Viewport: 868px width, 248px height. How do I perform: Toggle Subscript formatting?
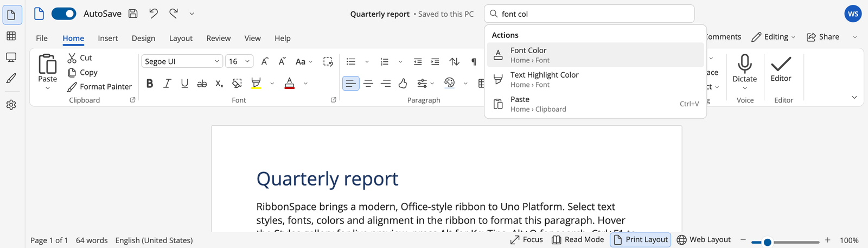(219, 83)
